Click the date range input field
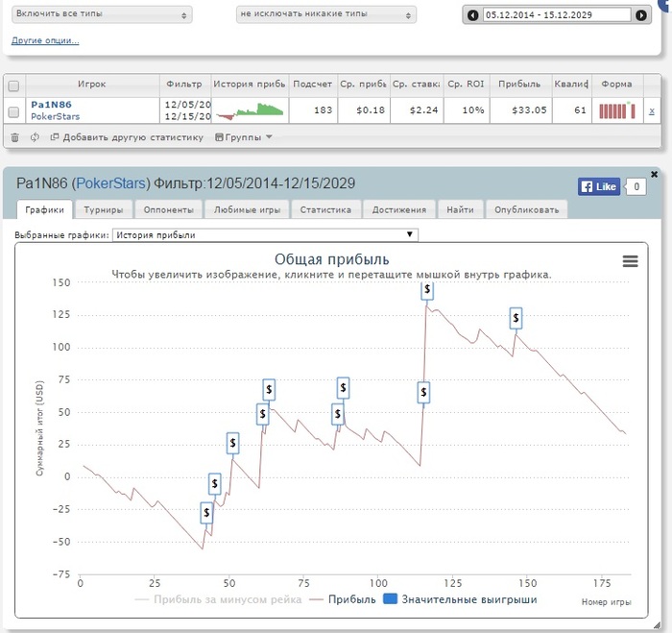 pos(556,15)
